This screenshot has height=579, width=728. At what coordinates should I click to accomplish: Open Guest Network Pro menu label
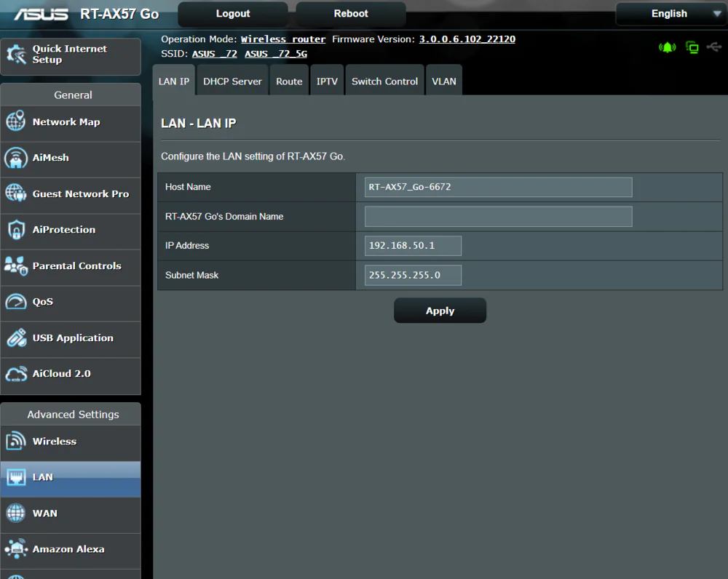point(81,194)
